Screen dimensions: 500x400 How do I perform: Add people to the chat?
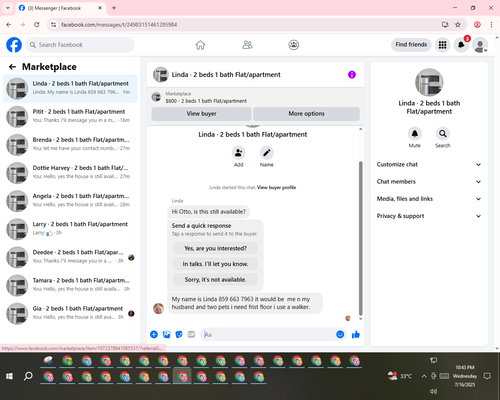click(x=239, y=153)
